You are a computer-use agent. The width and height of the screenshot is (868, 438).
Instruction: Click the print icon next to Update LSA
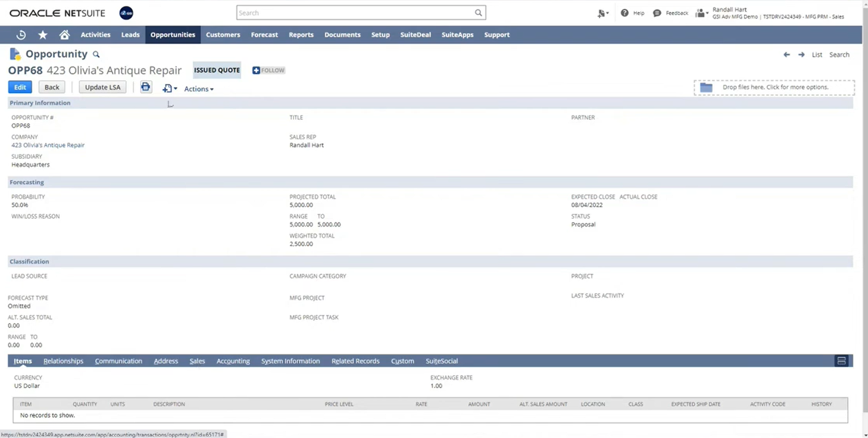(146, 87)
